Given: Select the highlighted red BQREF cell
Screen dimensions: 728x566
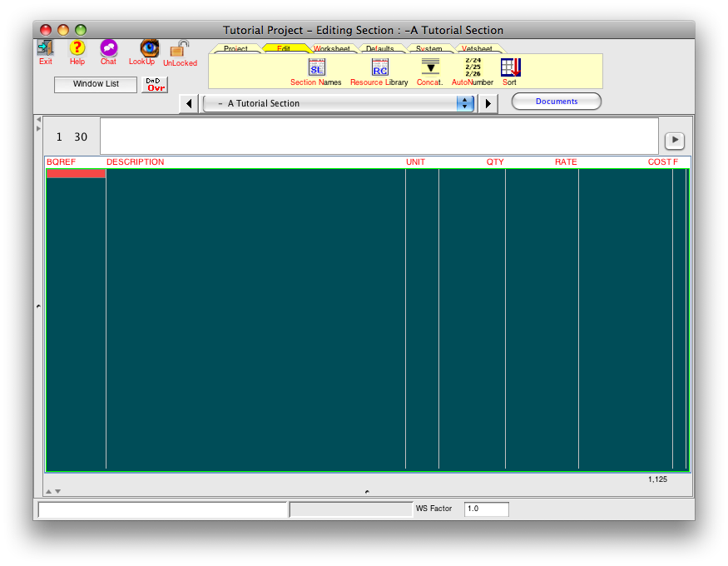Looking at the screenshot, I should click(x=77, y=174).
